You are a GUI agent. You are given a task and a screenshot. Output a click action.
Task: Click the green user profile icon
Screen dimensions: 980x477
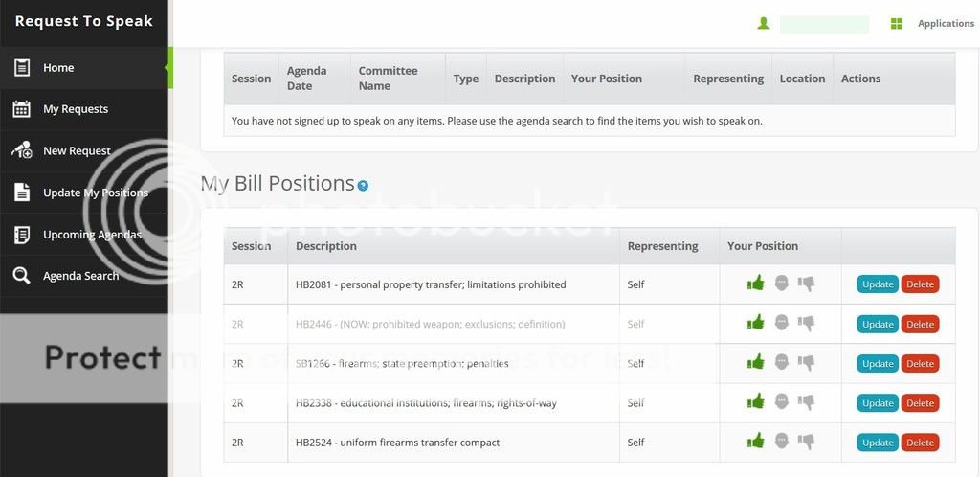[x=764, y=24]
